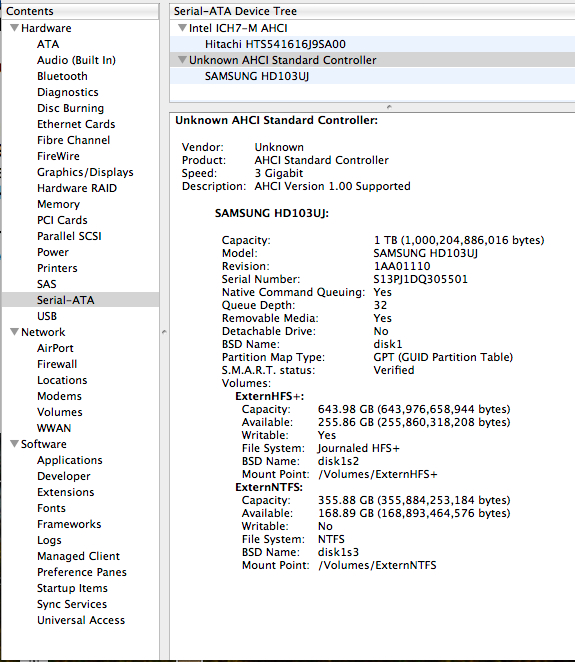This screenshot has height=662, width=575.
Task: Select ATA in the Hardware list
Action: coord(48,44)
